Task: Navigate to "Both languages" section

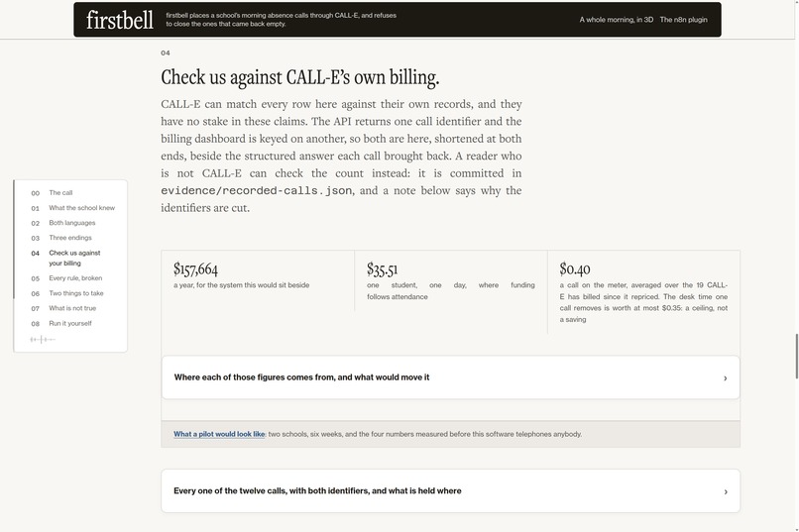Action: pos(71,223)
